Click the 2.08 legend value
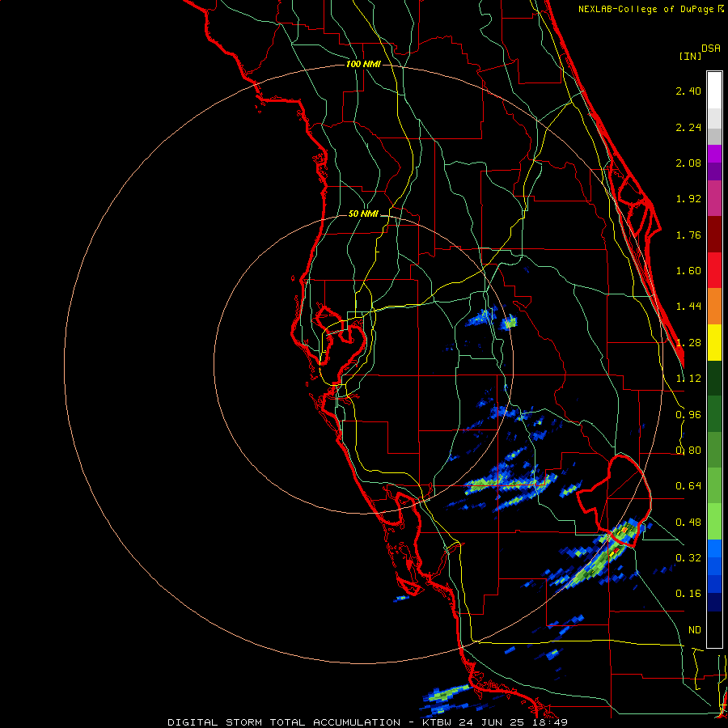Screen dimensions: 728x728 pos(688,163)
